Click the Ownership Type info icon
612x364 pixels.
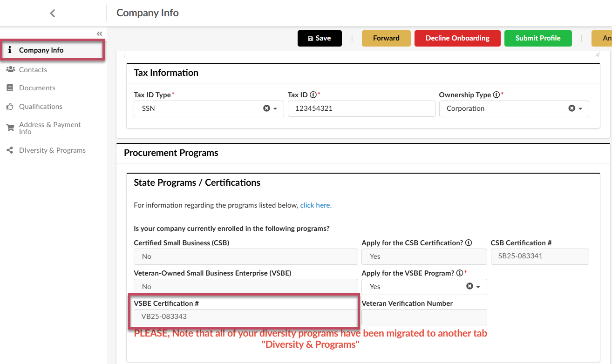(496, 94)
